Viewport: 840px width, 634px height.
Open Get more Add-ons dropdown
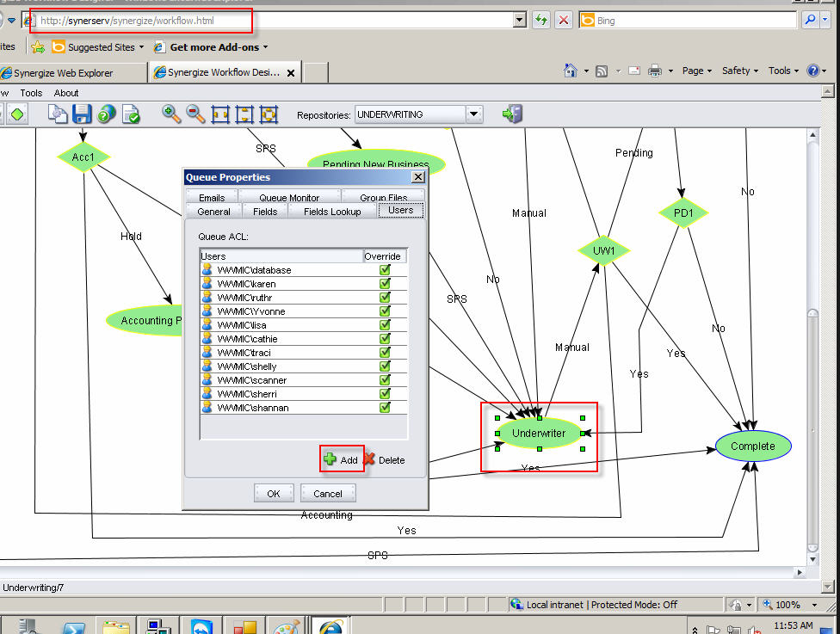coord(265,47)
